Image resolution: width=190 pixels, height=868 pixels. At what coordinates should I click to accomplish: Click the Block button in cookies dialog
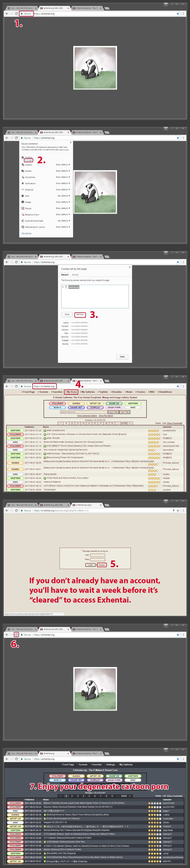pos(67,315)
